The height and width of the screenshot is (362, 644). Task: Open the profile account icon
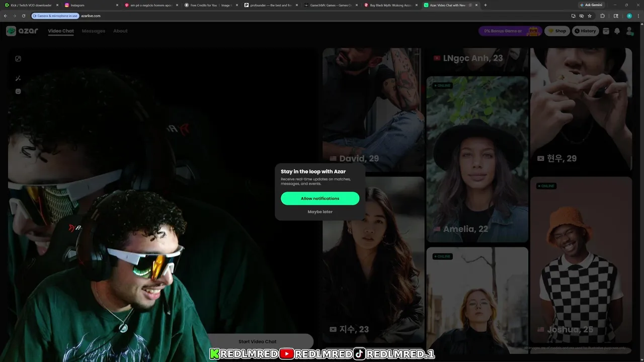pos(629,31)
